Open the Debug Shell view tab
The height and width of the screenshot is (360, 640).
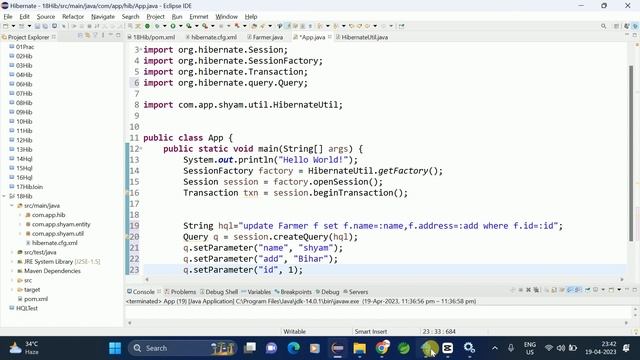(219, 292)
